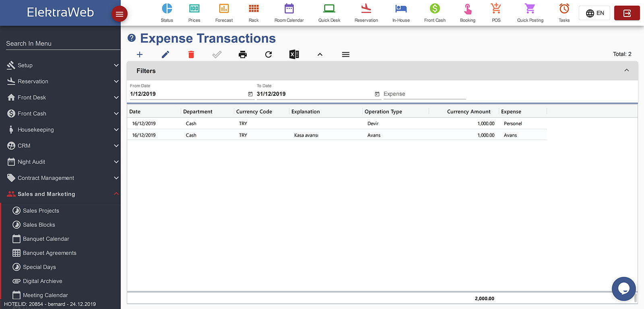This screenshot has width=644, height=309.
Task: Refresh the transactions list
Action: tap(268, 54)
